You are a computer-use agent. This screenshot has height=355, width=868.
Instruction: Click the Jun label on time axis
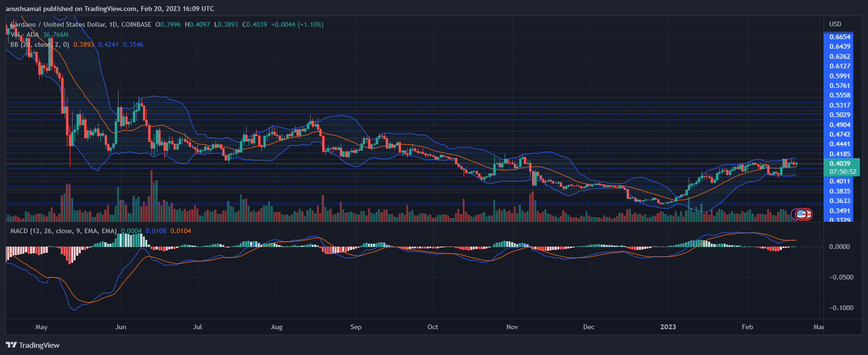click(x=121, y=327)
